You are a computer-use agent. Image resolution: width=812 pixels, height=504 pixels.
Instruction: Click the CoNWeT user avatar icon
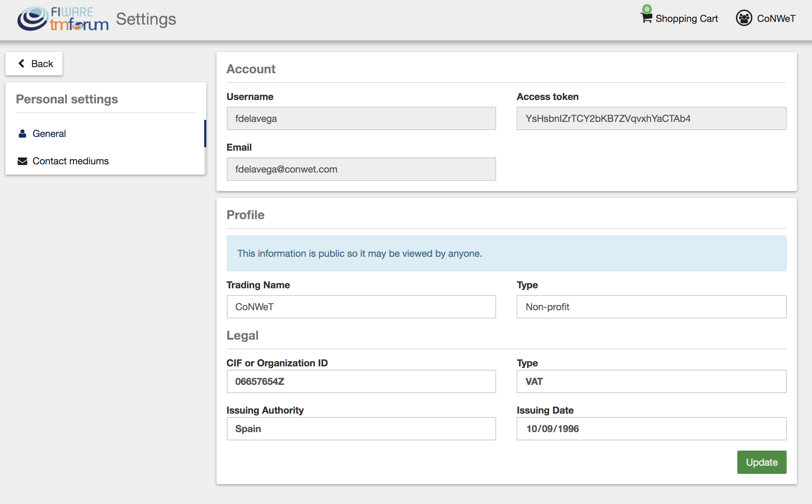pos(744,18)
